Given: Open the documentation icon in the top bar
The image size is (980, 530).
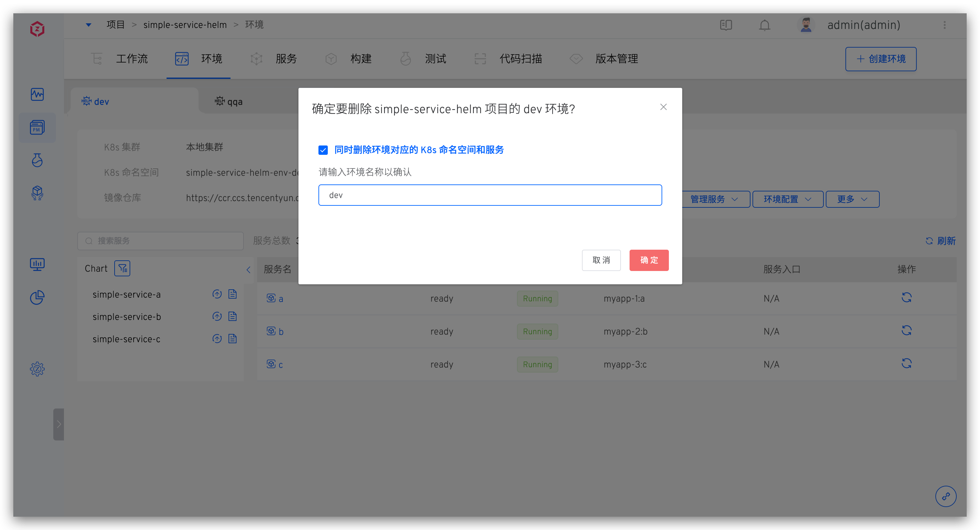Looking at the screenshot, I should 726,25.
